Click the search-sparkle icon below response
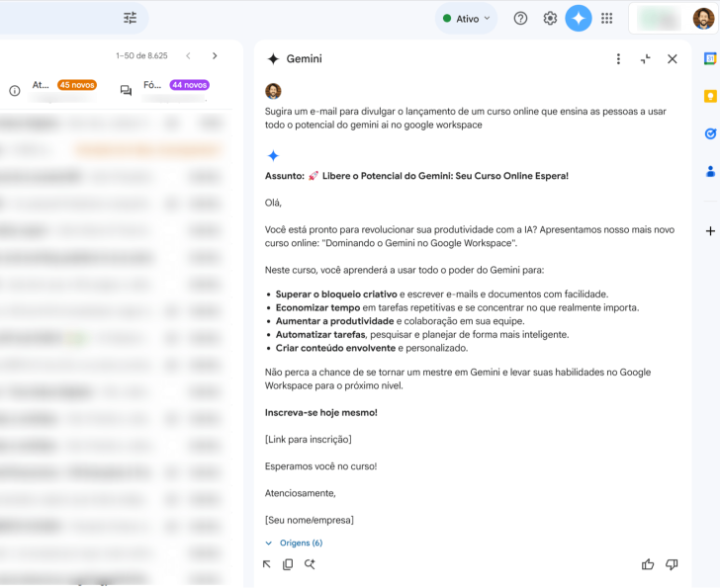720x588 pixels. pos(310,564)
